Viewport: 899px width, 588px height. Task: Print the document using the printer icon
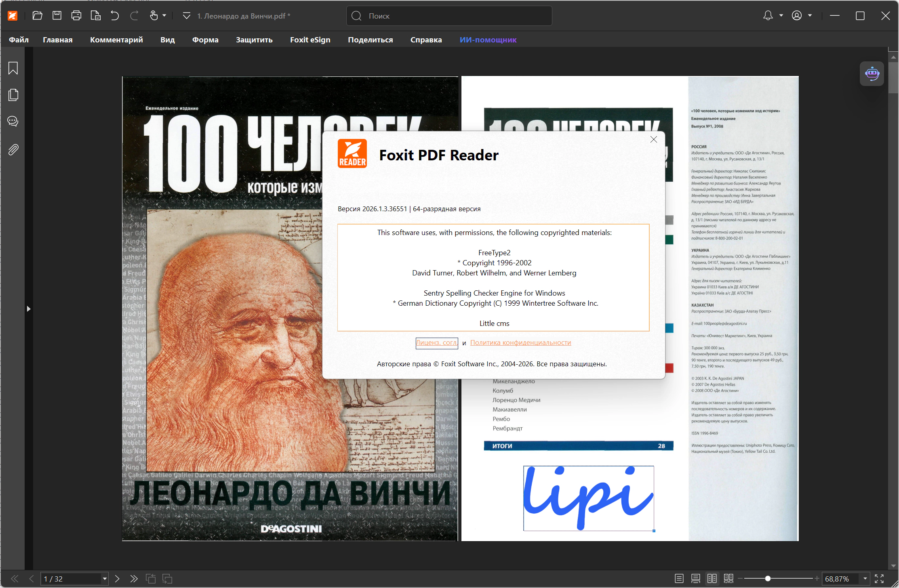pos(76,16)
